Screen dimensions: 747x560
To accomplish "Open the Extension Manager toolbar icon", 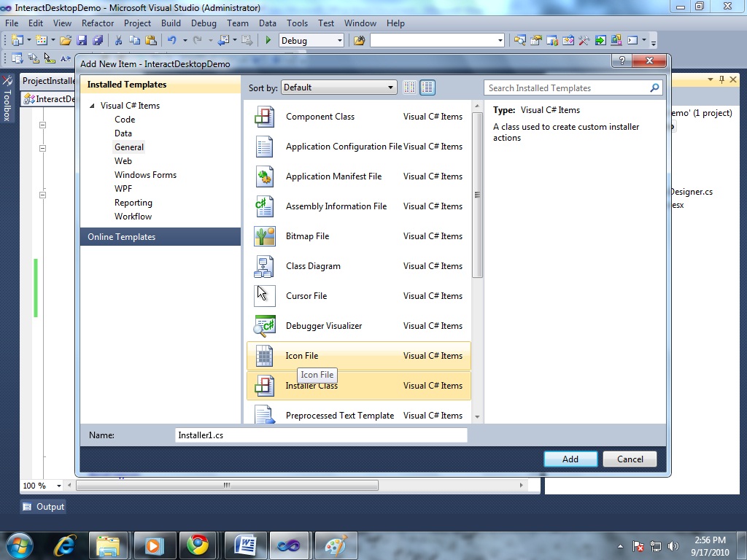I will pyautogui.click(x=616, y=41).
